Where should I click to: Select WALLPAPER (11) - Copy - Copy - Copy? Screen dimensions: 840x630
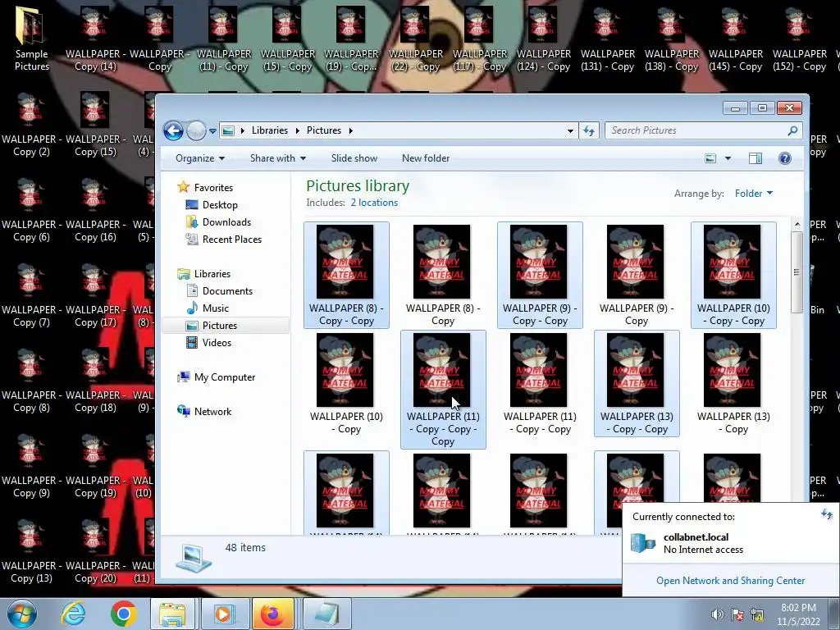443,389
